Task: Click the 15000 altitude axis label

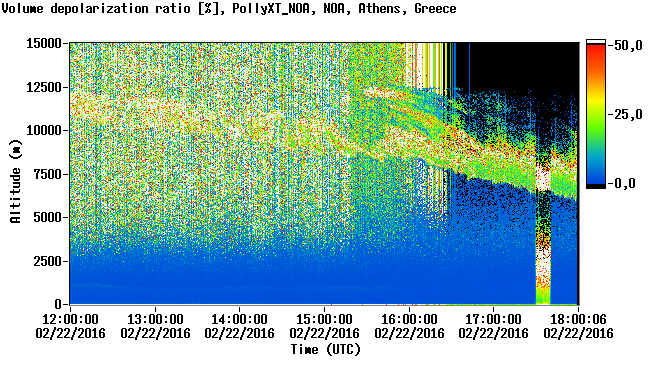Action: coord(44,43)
